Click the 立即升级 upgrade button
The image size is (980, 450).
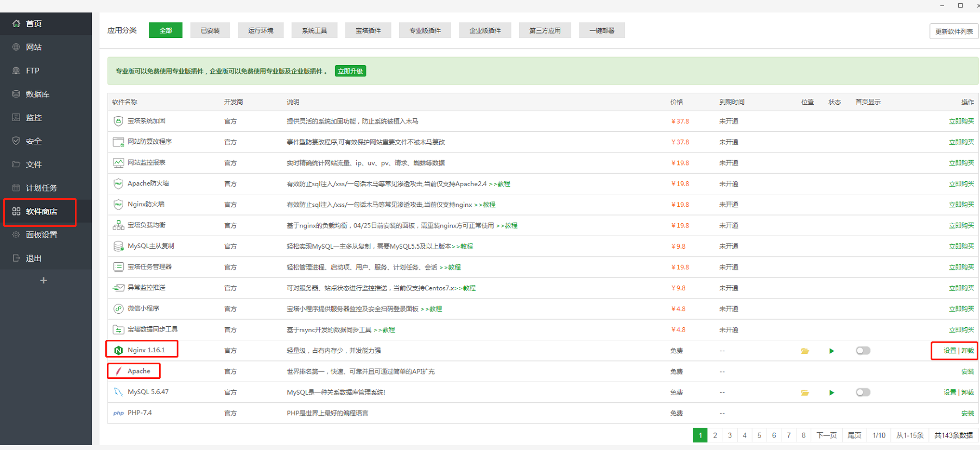pos(350,71)
